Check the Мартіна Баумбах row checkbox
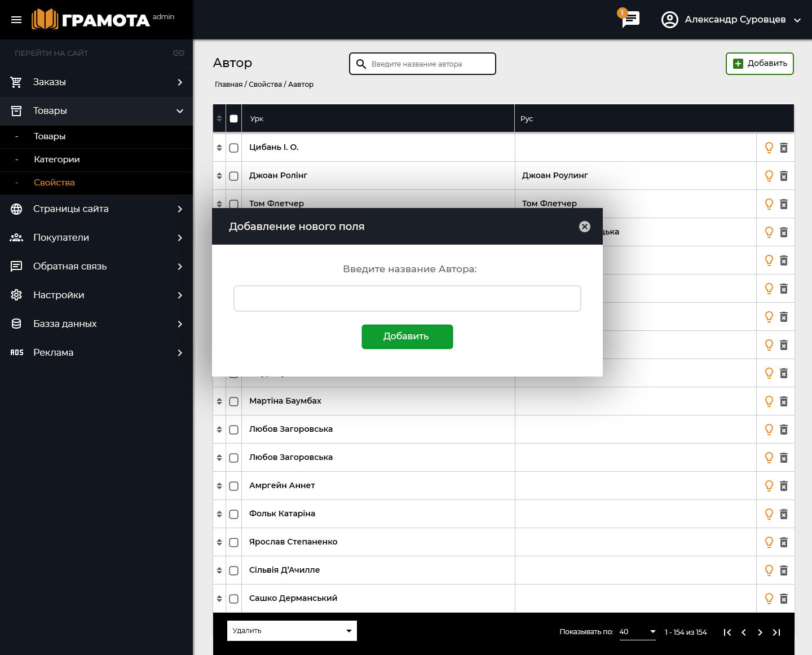This screenshot has width=812, height=655. pyautogui.click(x=233, y=401)
